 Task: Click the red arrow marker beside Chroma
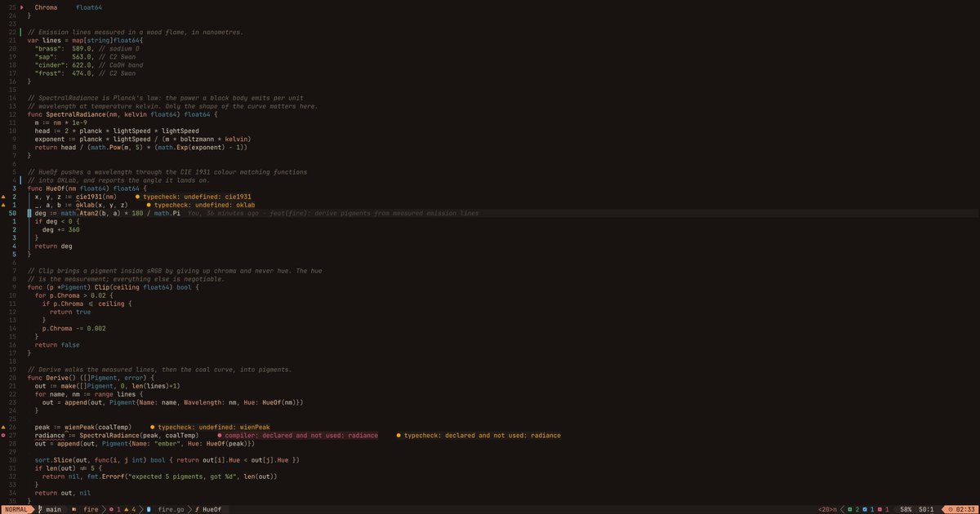tap(22, 7)
